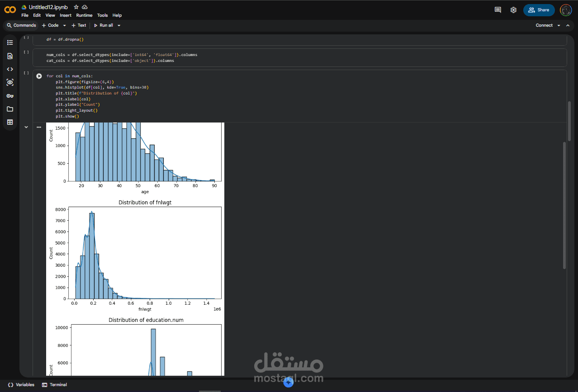The image size is (578, 392).
Task: Collapse the header with the chevron
Action: pyautogui.click(x=568, y=25)
